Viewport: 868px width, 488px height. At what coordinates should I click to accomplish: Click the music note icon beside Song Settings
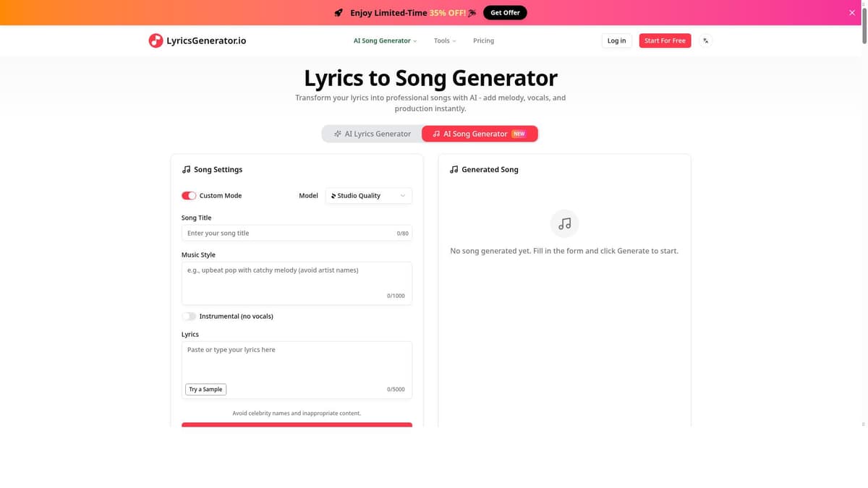(187, 169)
